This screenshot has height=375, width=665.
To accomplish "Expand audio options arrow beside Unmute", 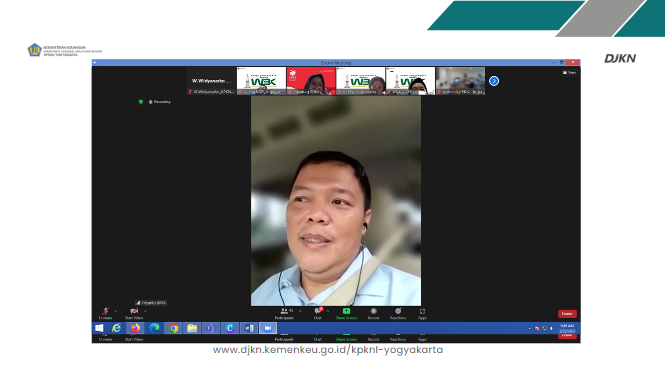I will coord(115,311).
